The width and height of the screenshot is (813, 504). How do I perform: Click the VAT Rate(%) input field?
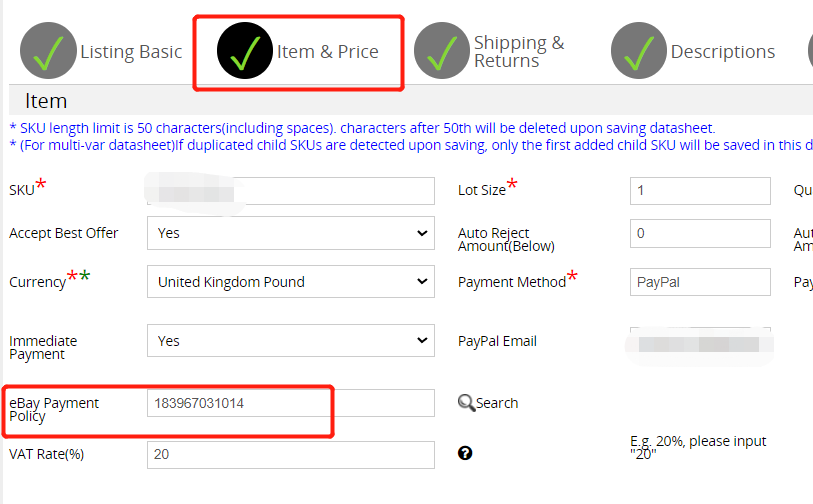click(x=291, y=455)
